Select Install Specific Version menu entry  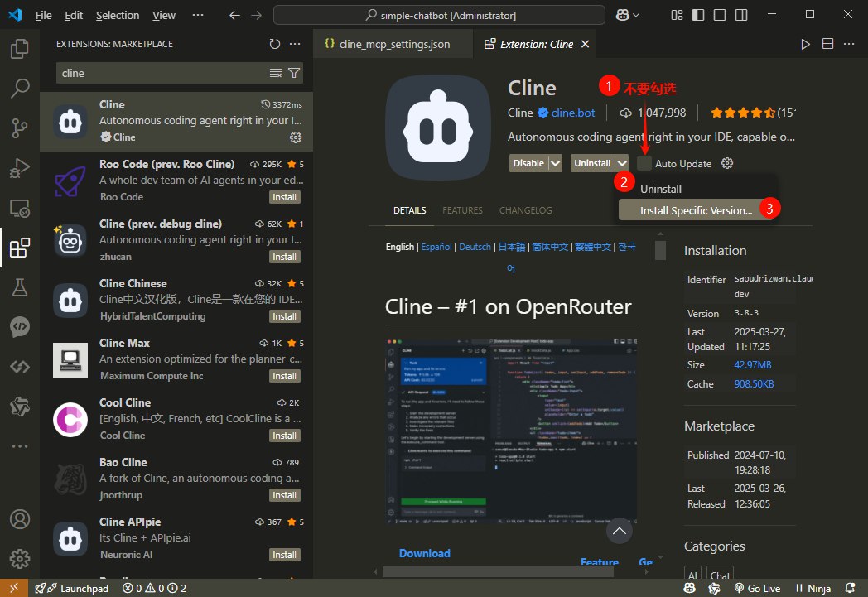pyautogui.click(x=696, y=210)
